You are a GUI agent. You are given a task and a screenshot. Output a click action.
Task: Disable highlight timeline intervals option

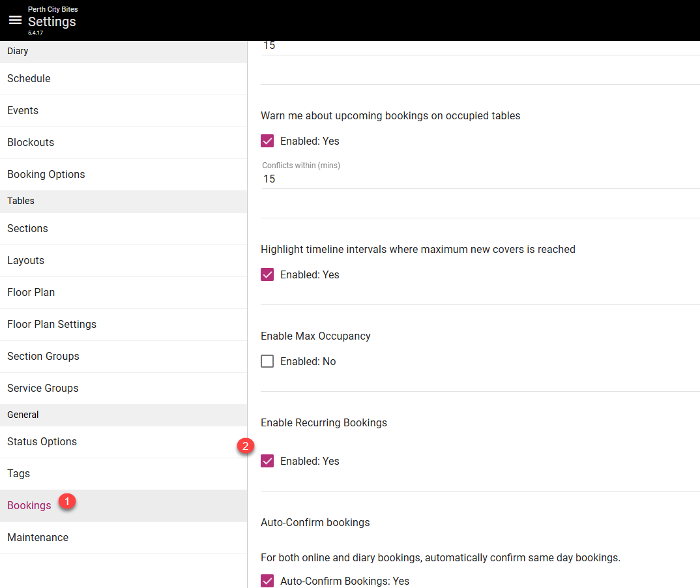[267, 274]
